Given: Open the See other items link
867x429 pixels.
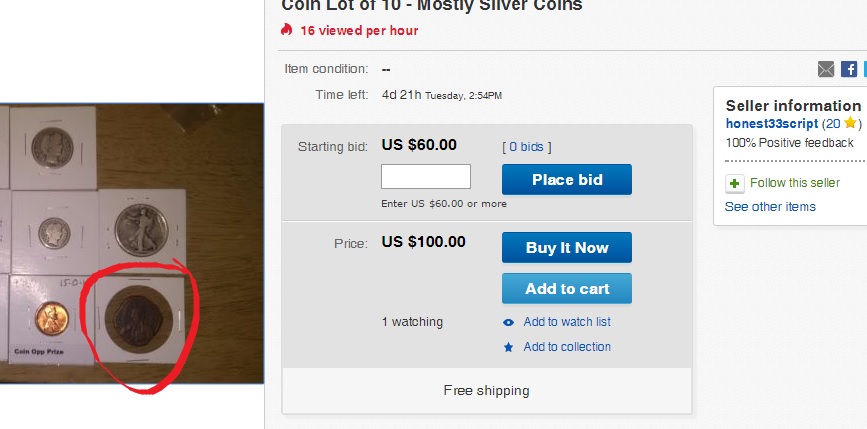Looking at the screenshot, I should coord(770,207).
